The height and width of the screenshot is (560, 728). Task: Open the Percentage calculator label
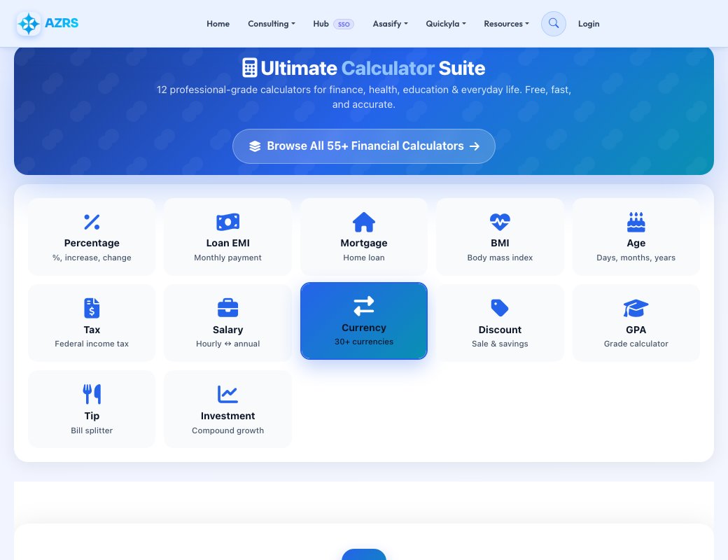coord(92,243)
